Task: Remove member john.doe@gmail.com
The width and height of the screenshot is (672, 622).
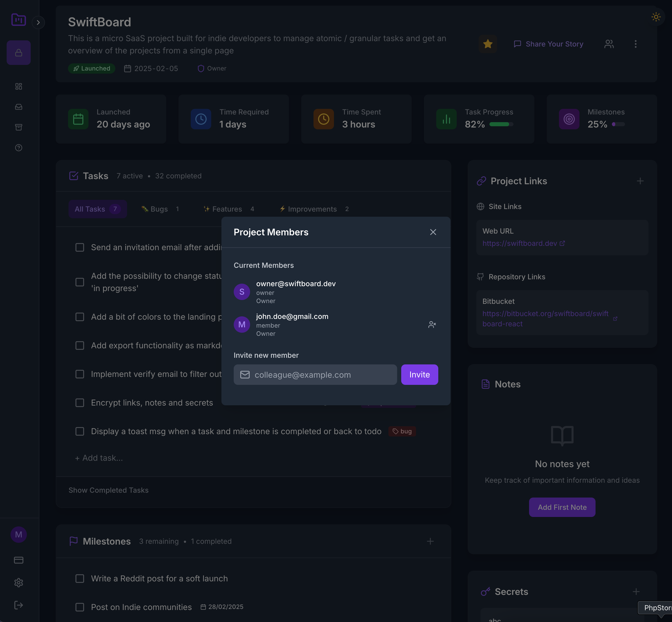Action: click(432, 325)
